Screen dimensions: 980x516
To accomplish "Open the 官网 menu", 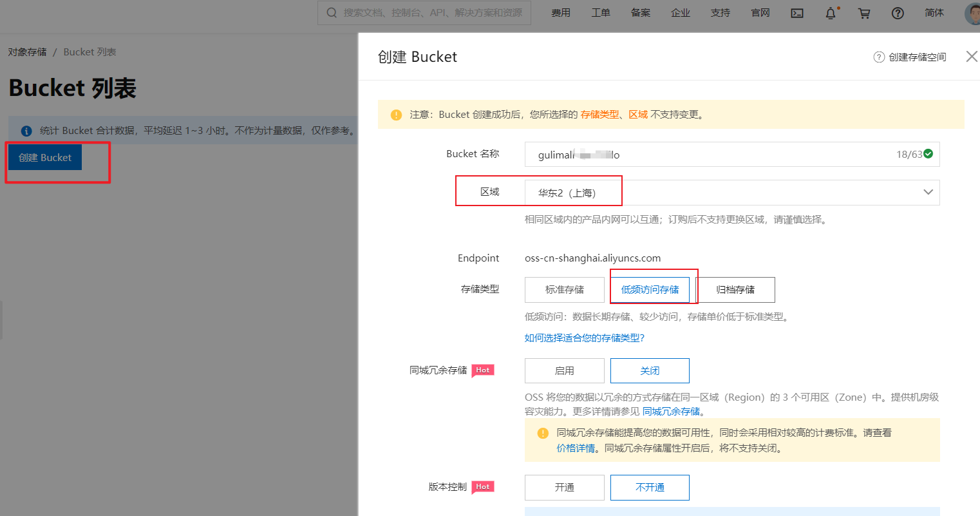I will [x=760, y=13].
